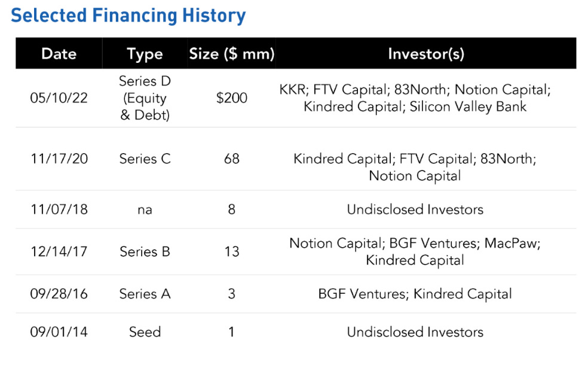The image size is (588, 365).
Task: Select the Seed type cell
Action: coord(145,332)
